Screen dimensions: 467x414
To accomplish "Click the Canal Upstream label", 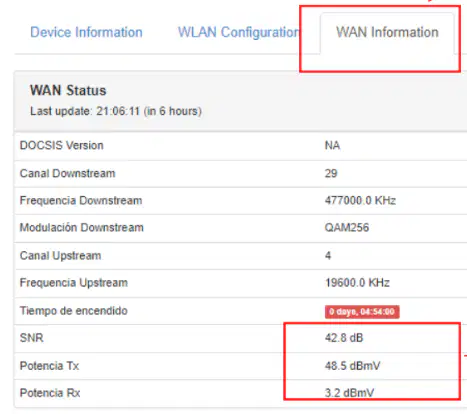I will coord(60,256).
